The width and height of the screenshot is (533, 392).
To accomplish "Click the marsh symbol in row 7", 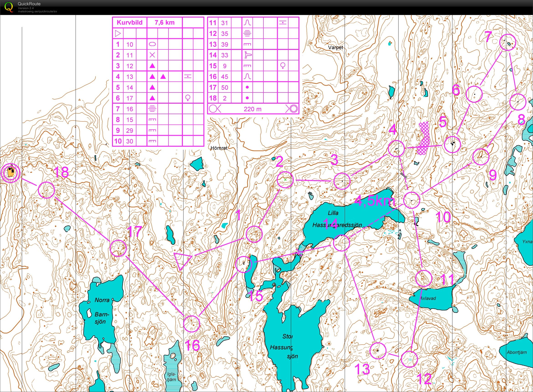I will tap(152, 109).
